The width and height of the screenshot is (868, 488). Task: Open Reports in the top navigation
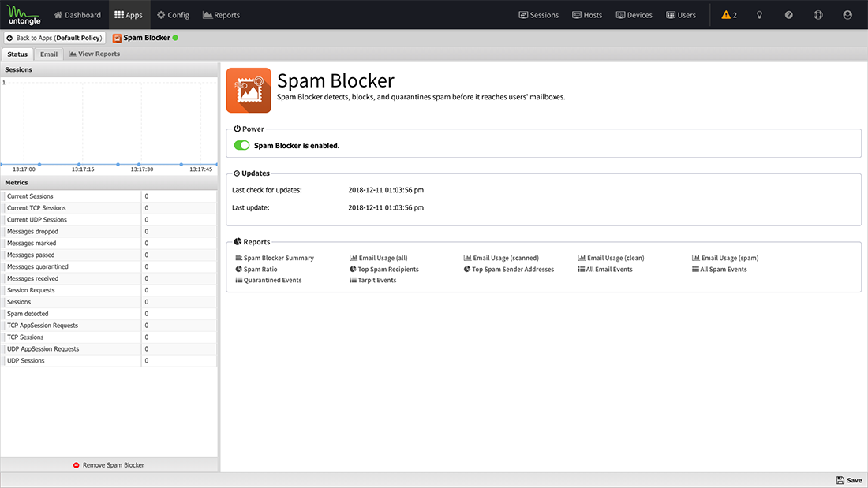point(222,15)
